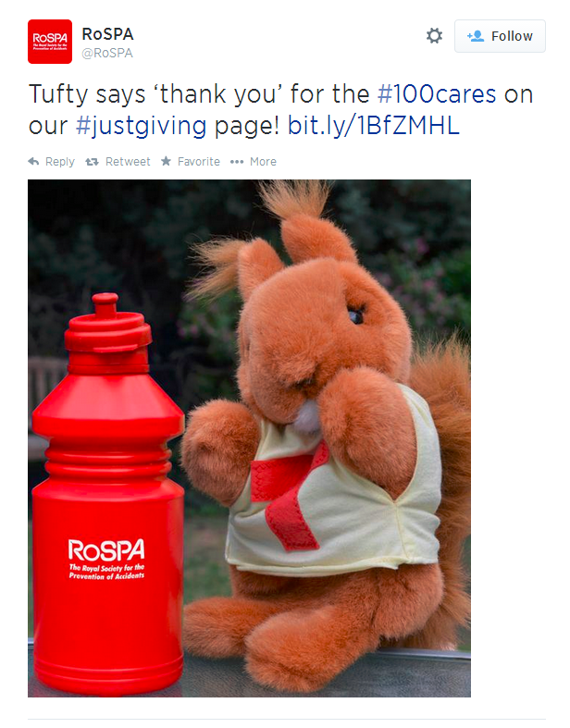Click the Follow button
Viewport: 570px width, 728px height.
500,36
